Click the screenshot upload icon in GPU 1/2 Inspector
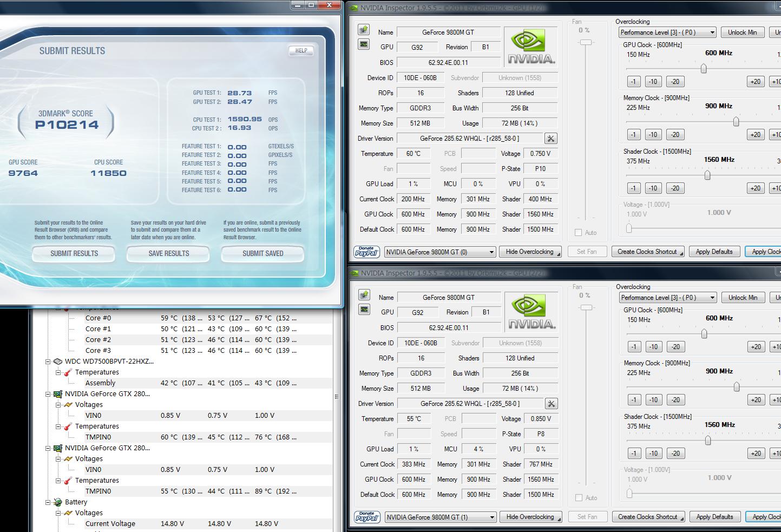 tap(364, 30)
